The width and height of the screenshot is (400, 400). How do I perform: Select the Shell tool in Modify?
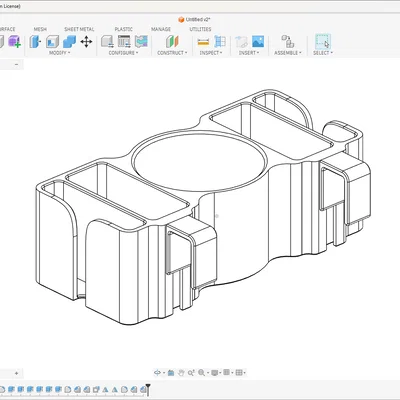click(52, 42)
